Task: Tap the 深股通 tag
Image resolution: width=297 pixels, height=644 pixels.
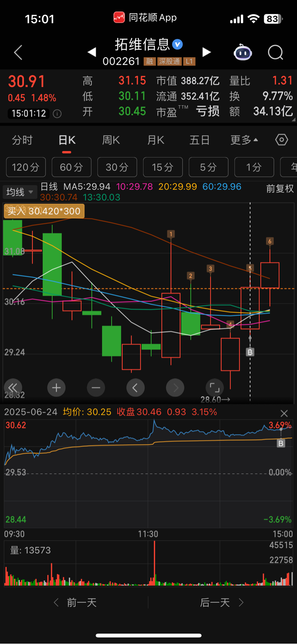Action: [169, 62]
